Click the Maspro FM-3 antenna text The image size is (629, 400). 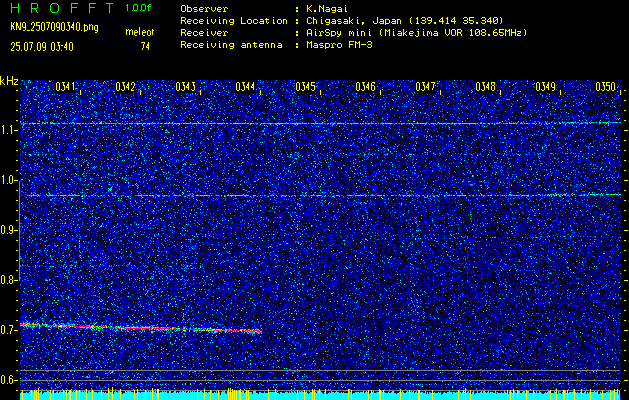(338, 45)
